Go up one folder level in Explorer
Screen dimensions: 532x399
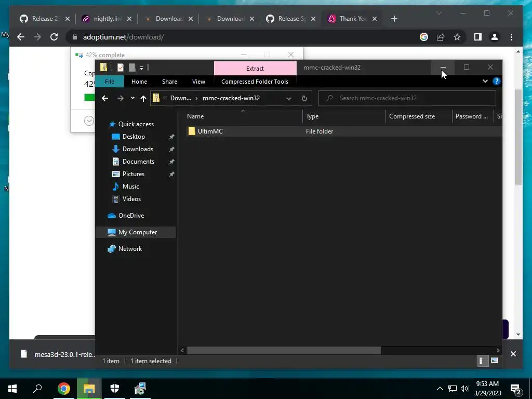coord(143,98)
